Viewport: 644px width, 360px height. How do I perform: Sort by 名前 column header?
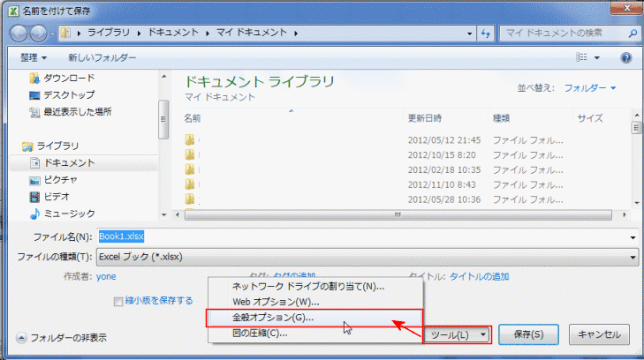[193, 118]
